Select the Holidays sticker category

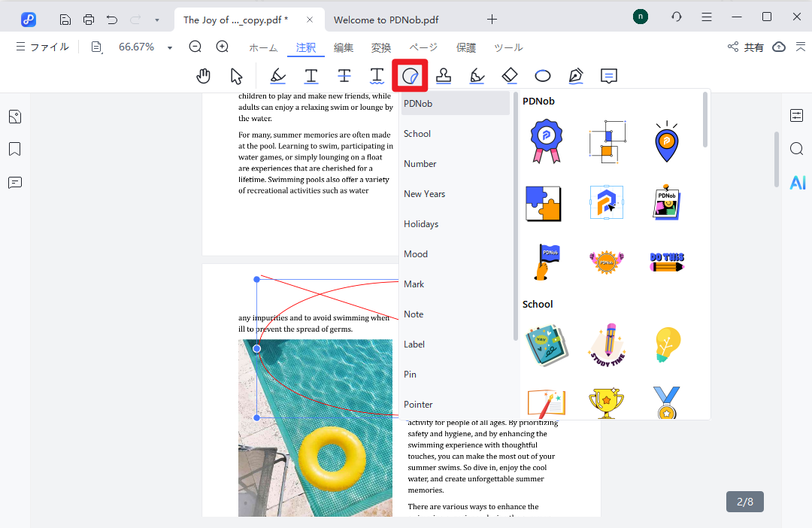pyautogui.click(x=421, y=224)
